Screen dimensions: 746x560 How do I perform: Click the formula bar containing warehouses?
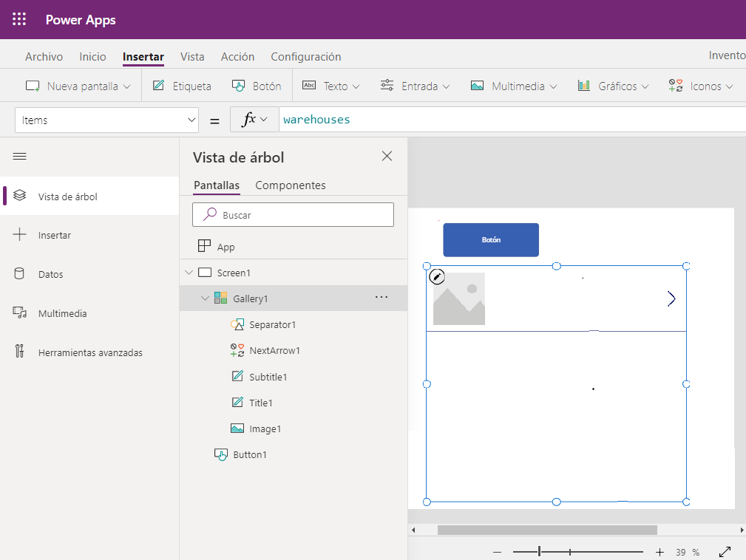[512, 120]
